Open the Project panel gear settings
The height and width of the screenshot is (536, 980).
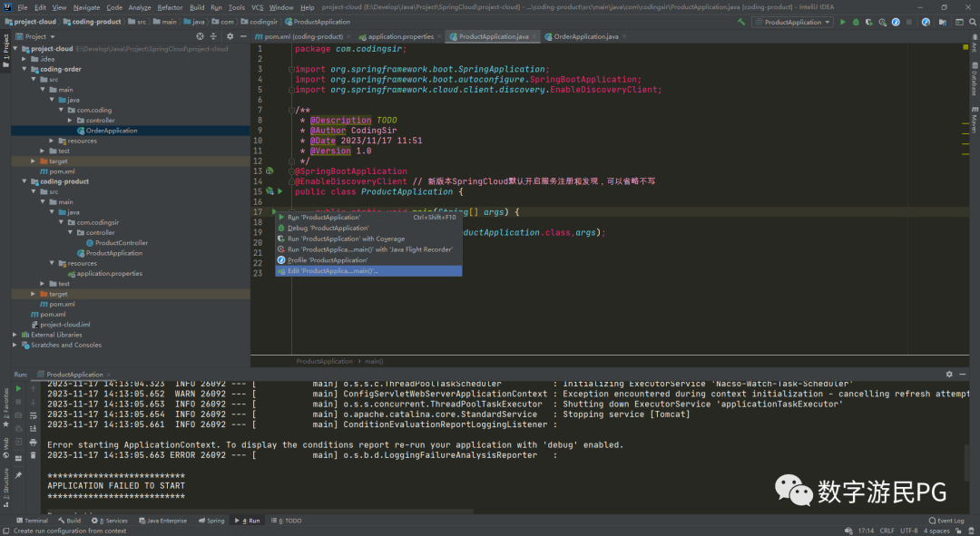tap(230, 36)
